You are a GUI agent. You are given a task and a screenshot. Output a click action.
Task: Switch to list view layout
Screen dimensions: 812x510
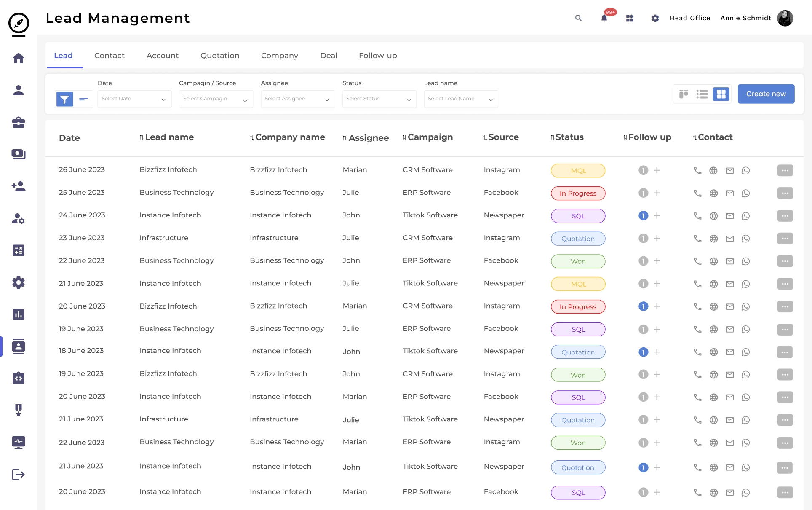pyautogui.click(x=702, y=94)
